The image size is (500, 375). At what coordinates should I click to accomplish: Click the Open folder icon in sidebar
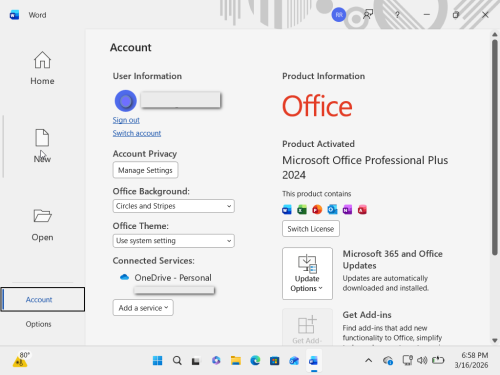pyautogui.click(x=42, y=216)
